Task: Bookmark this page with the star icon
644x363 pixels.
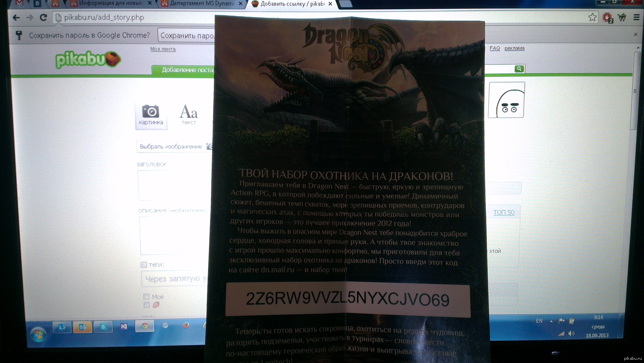Action: 592,17
